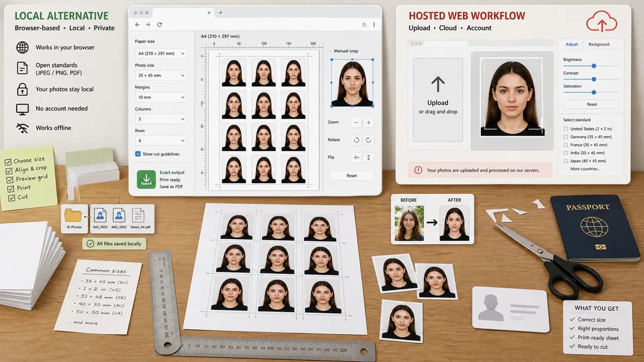This screenshot has height=362, width=644.
Task: Check the France (35 × 45 mm) standard
Action: (x=566, y=145)
